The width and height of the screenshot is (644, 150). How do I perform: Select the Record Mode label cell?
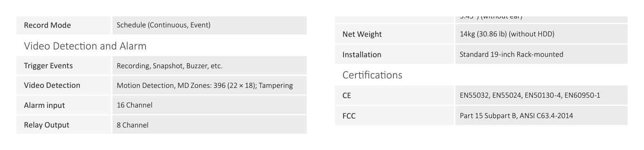pos(63,25)
